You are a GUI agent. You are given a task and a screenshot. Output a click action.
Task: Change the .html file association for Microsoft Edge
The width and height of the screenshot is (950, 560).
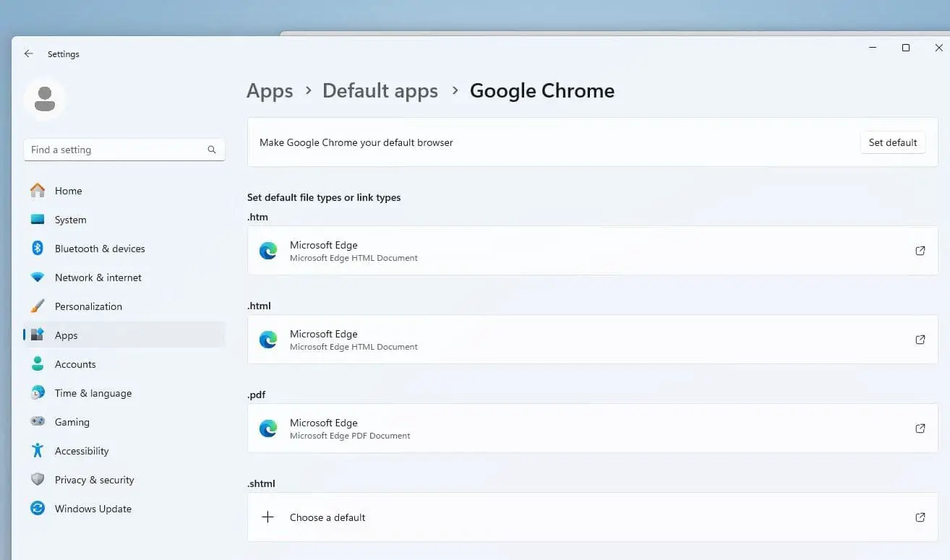point(593,340)
